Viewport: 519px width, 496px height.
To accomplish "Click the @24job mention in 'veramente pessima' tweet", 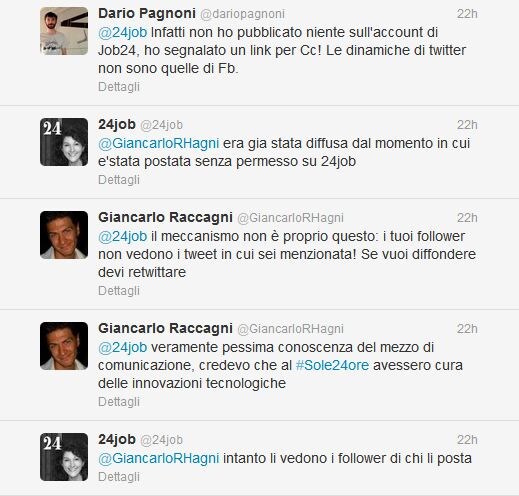I will [x=122, y=347].
